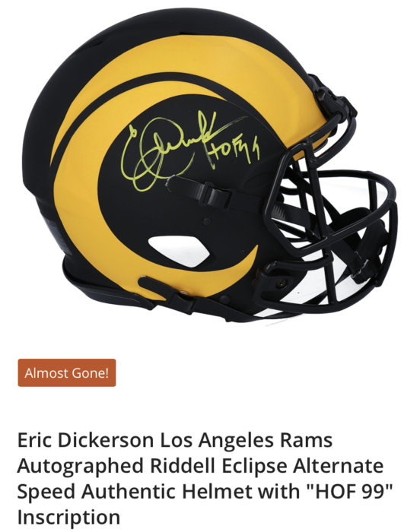Click the yellow autograph on the helmet
The image size is (420, 532).
click(x=170, y=149)
